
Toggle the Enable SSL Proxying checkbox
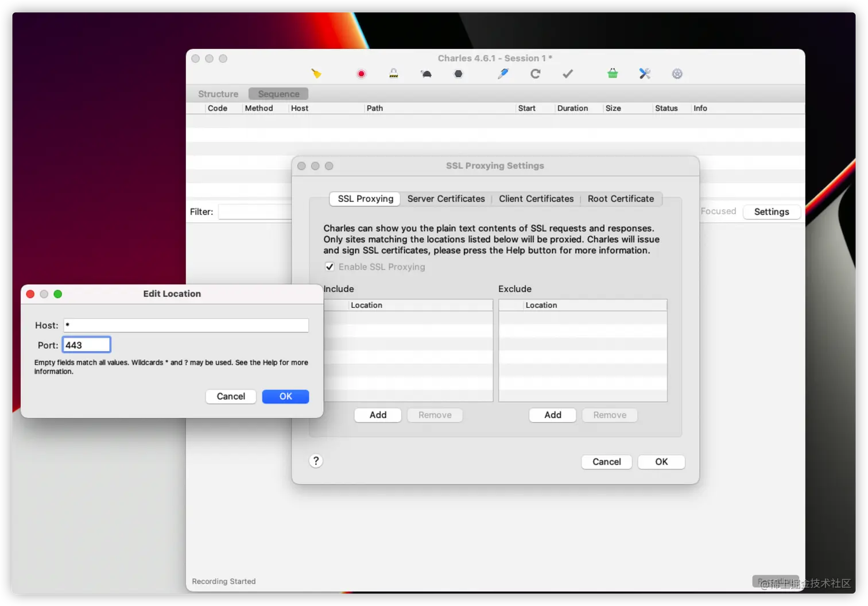pyautogui.click(x=330, y=267)
